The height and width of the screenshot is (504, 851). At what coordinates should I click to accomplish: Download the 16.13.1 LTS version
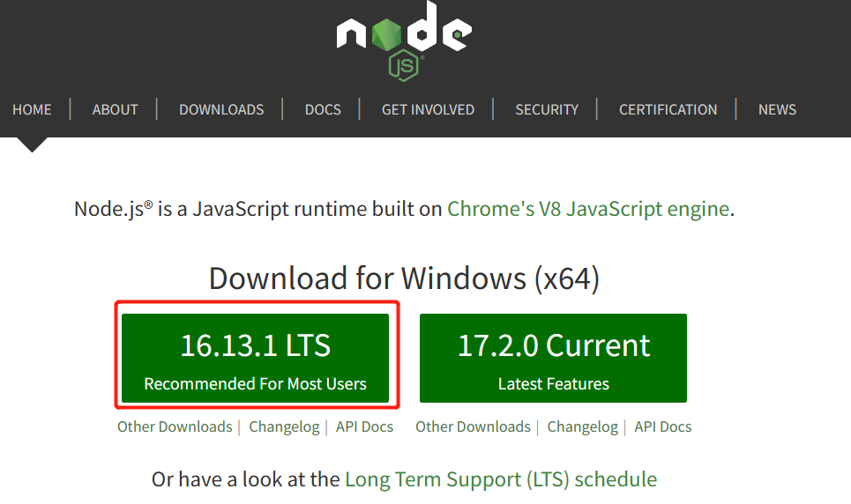pyautogui.click(x=255, y=358)
